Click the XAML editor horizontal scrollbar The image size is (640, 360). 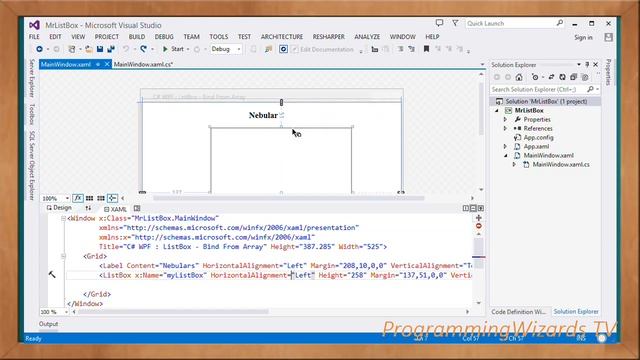173,312
